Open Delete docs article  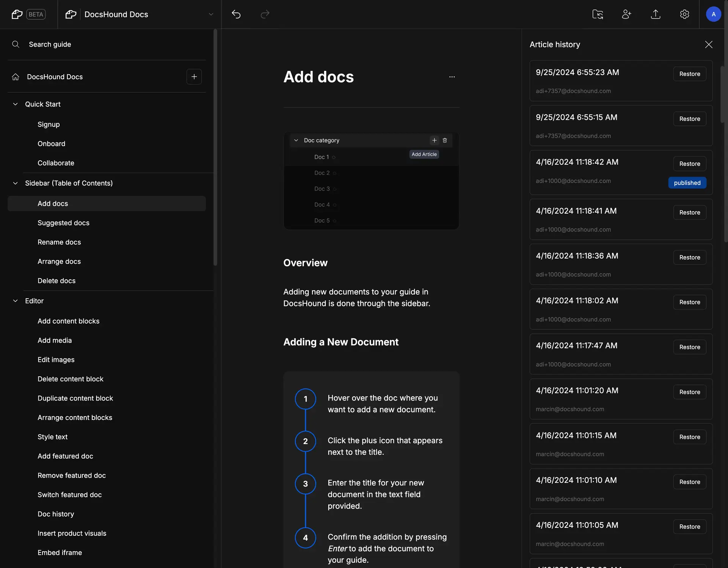pos(56,281)
